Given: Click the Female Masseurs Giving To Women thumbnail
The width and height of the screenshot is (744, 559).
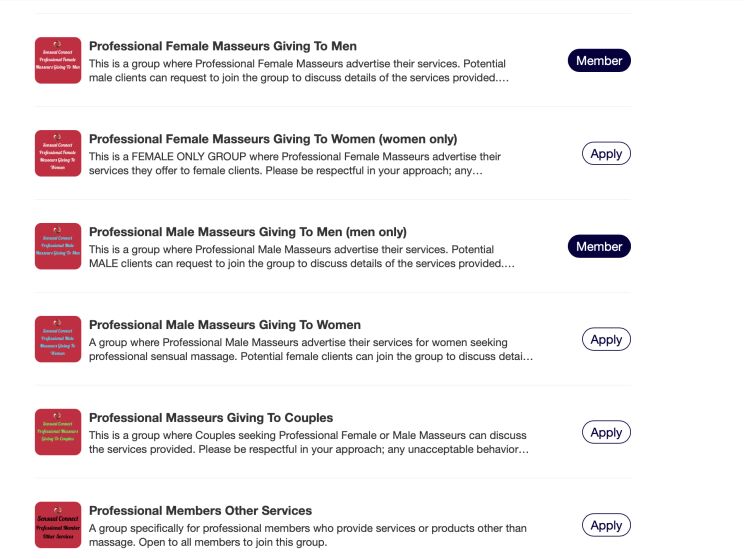Looking at the screenshot, I should [58, 153].
